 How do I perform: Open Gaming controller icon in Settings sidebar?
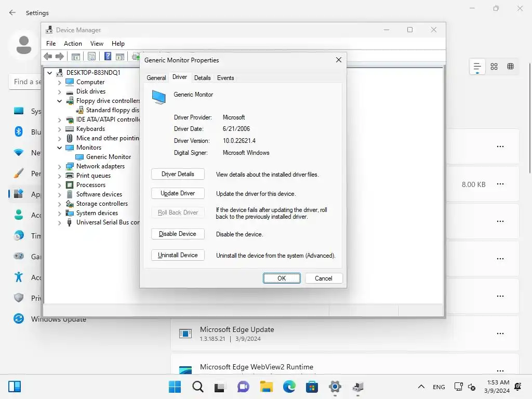(19, 256)
